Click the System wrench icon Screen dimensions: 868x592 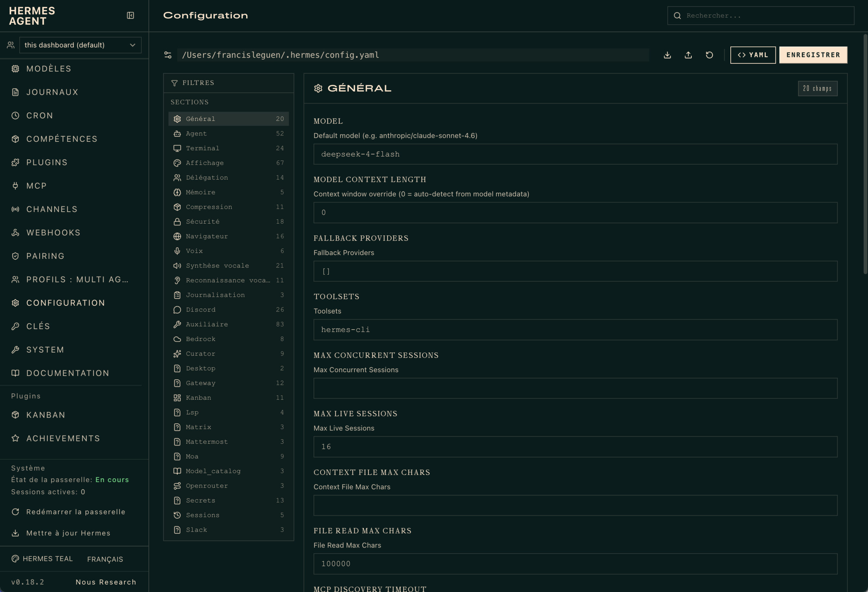tap(15, 350)
